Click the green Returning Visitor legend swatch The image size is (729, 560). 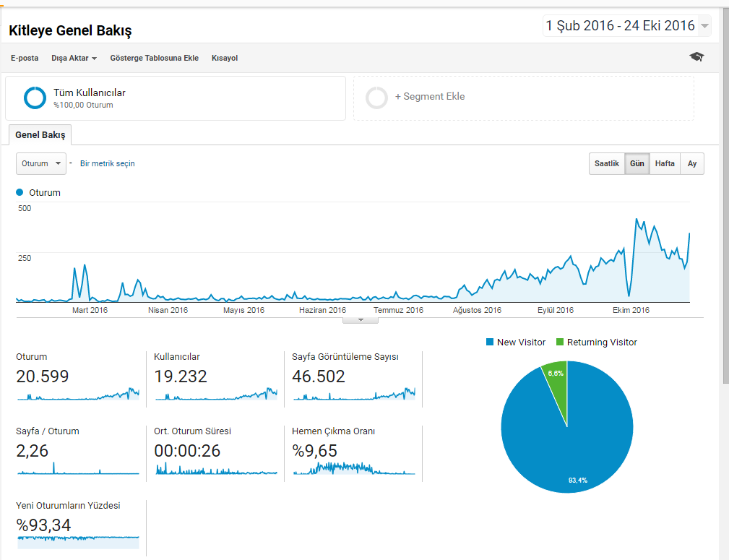click(x=560, y=342)
